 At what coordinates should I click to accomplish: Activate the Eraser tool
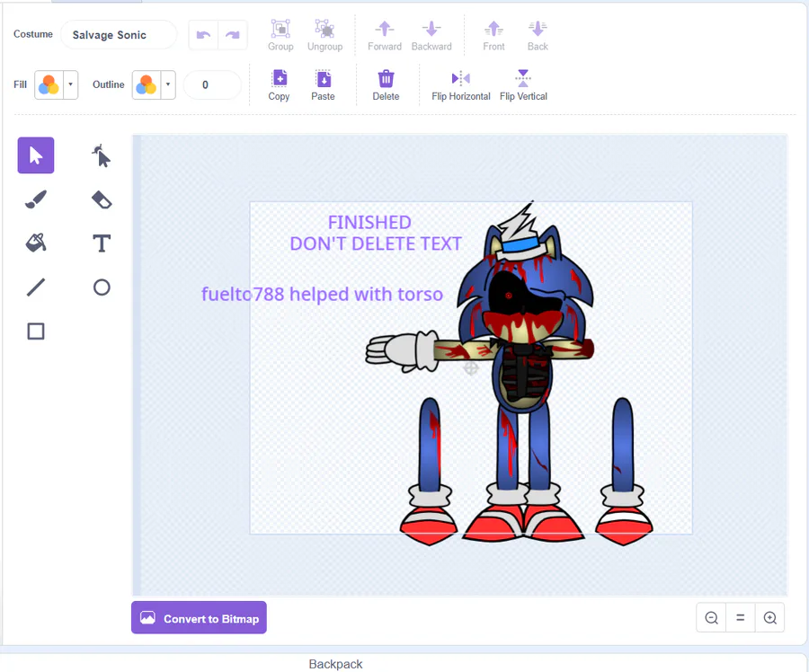coord(101,199)
